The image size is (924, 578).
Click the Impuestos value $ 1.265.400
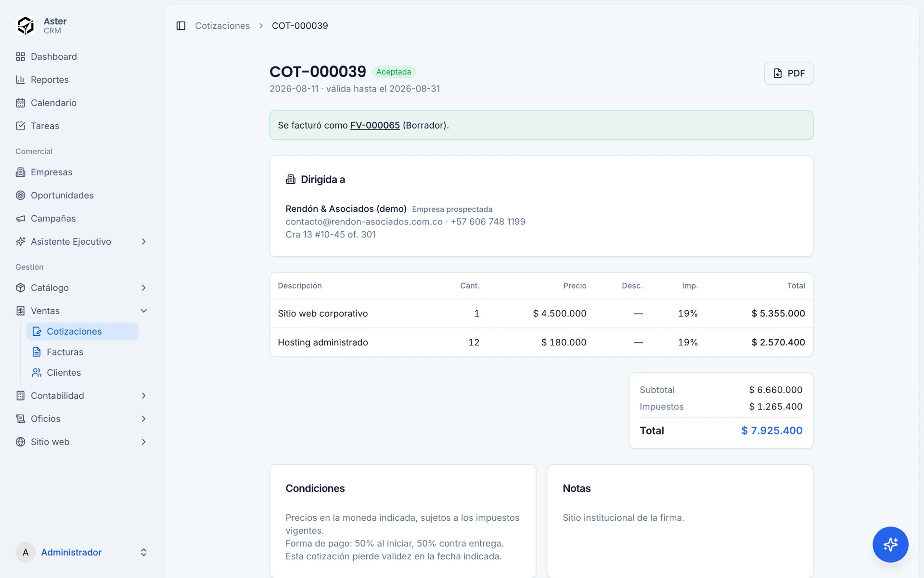pos(776,407)
